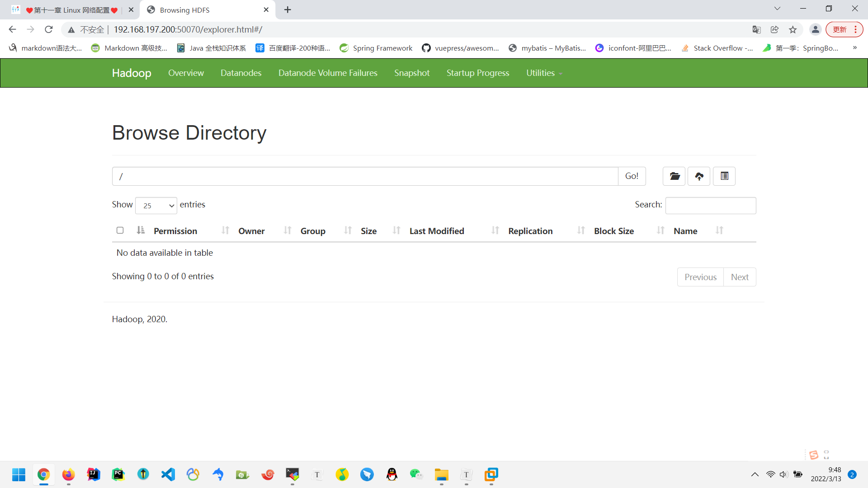Click the browser address bar URL
Image resolution: width=868 pixels, height=488 pixels.
tap(188, 29)
